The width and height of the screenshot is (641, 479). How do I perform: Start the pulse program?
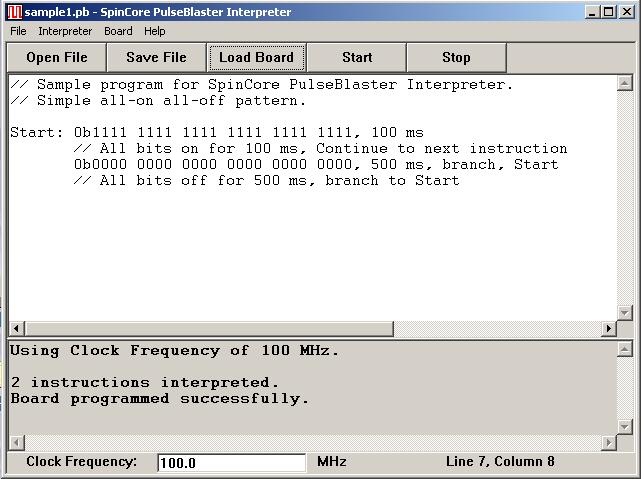(x=357, y=57)
